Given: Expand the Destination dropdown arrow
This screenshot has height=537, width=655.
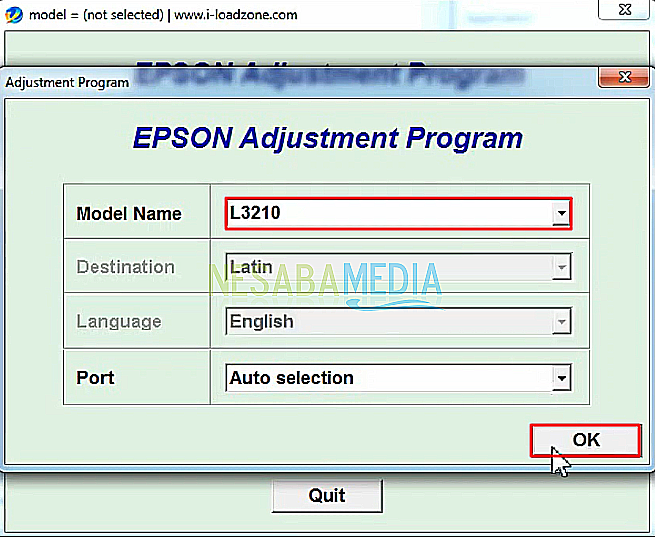Looking at the screenshot, I should [x=561, y=267].
